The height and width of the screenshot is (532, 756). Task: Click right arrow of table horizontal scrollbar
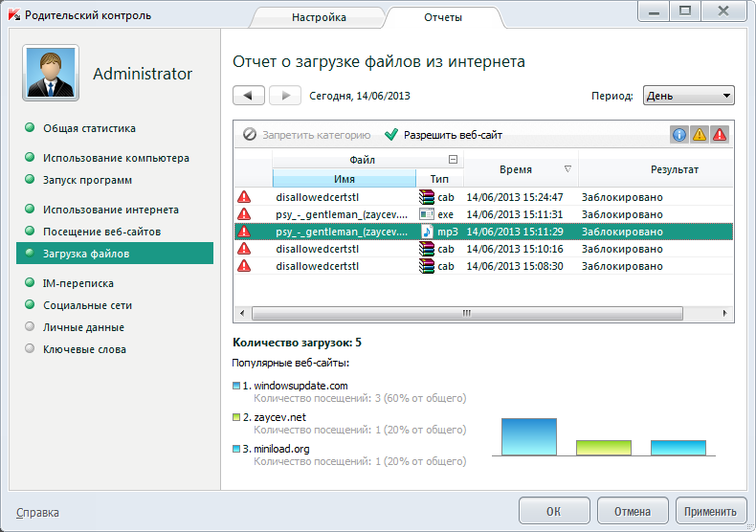coord(724,313)
